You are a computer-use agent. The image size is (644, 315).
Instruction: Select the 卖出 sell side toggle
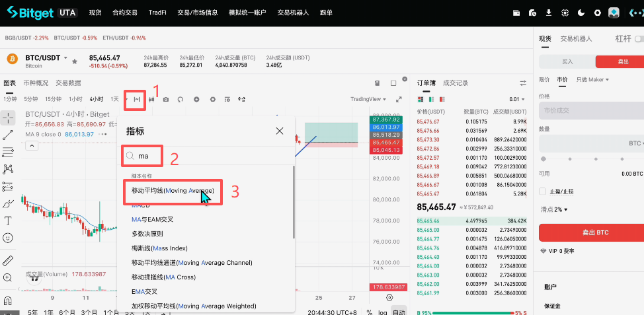tap(620, 61)
